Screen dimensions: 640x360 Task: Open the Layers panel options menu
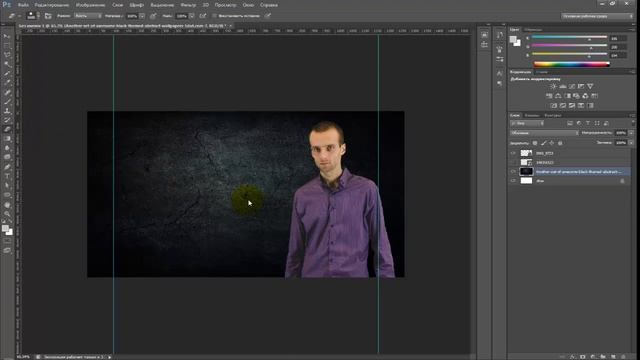632,116
